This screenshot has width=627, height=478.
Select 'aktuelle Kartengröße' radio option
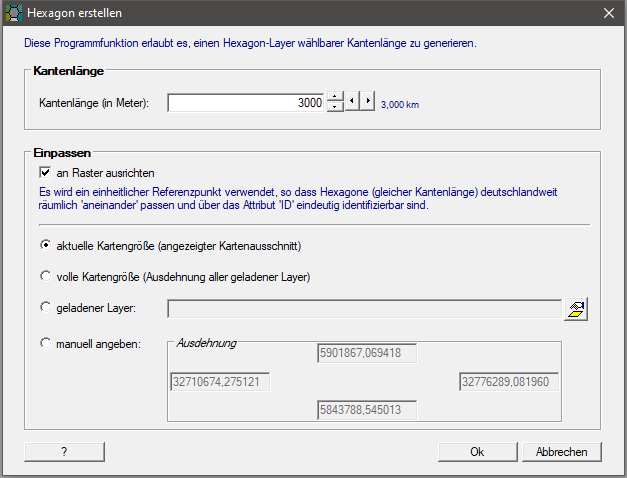(x=46, y=245)
